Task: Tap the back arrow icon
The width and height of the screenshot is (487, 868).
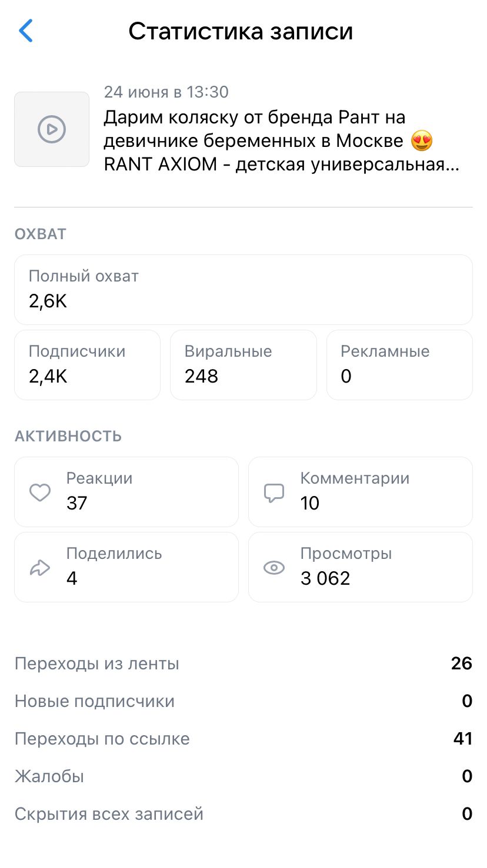Action: point(26,31)
